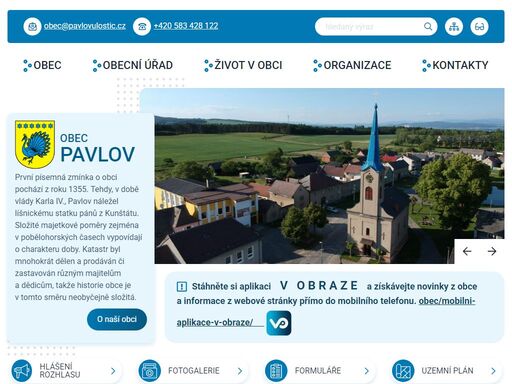Click the Územní plán map icon
This screenshot has height=384, width=512.
point(403,371)
